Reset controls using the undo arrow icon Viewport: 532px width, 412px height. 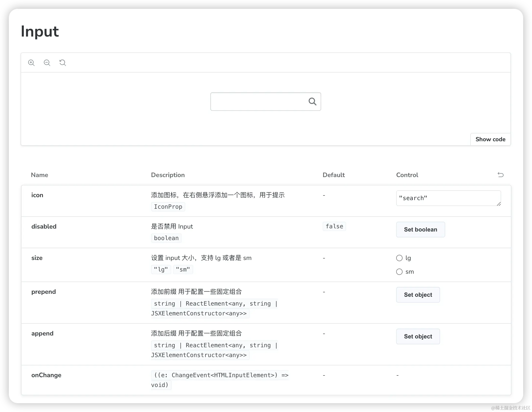(x=500, y=175)
